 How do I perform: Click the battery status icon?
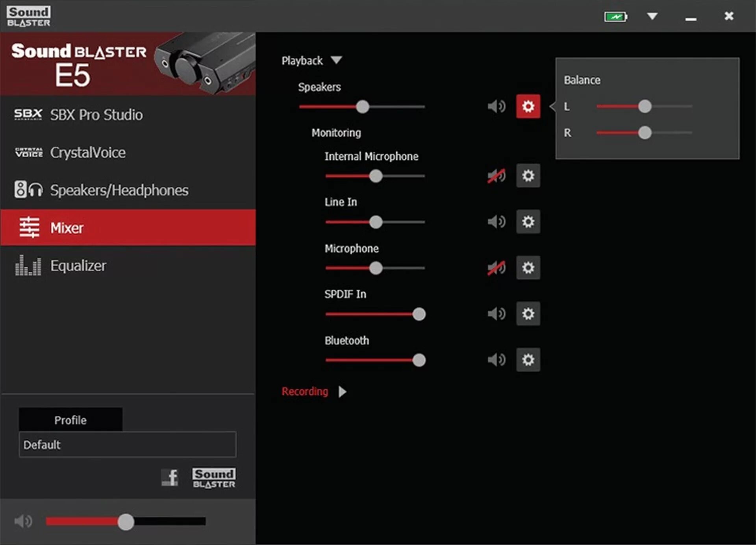pyautogui.click(x=615, y=17)
